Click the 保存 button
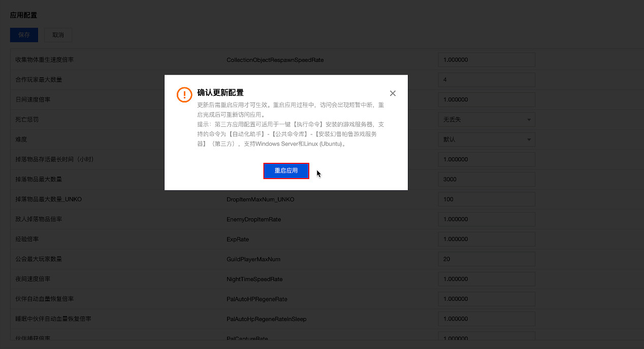644x349 pixels. click(x=24, y=35)
